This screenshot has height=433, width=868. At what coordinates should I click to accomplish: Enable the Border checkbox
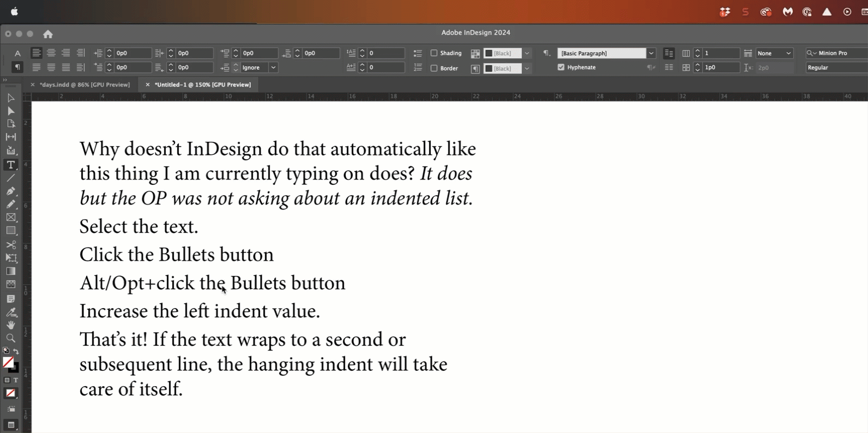pyautogui.click(x=434, y=68)
